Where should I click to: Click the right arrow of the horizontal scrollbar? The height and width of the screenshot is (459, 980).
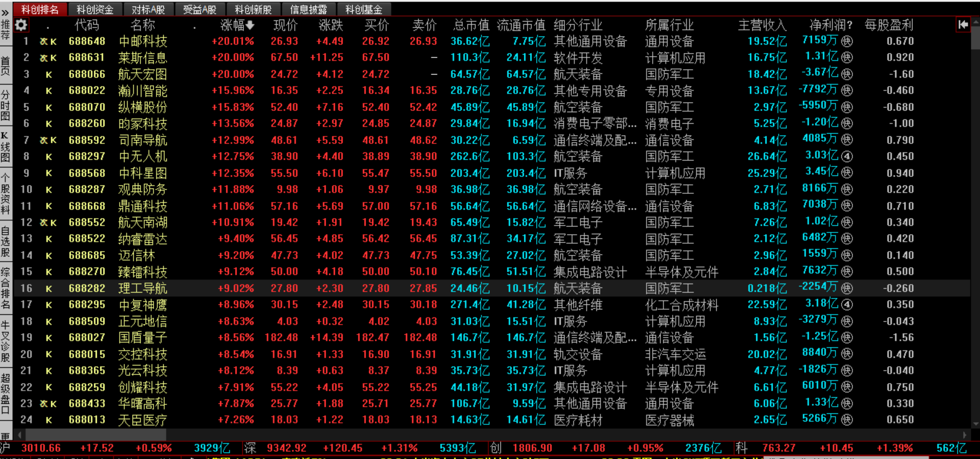(965, 435)
